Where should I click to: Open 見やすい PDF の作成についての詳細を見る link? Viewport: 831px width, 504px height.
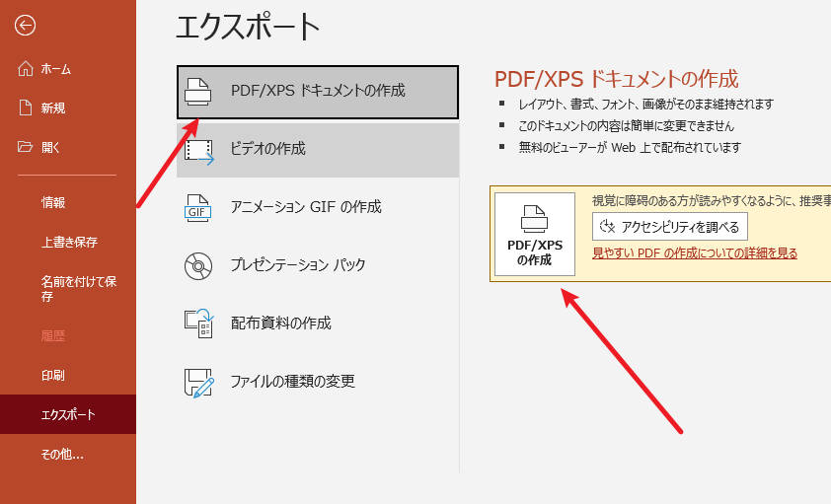(x=695, y=253)
